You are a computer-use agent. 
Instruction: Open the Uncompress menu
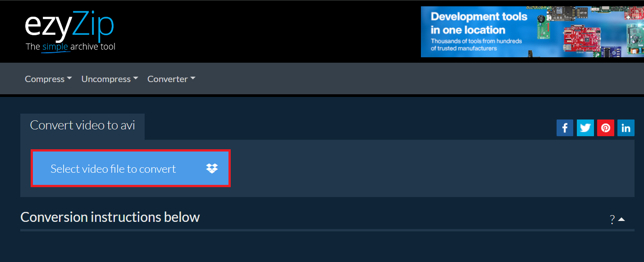click(x=110, y=79)
